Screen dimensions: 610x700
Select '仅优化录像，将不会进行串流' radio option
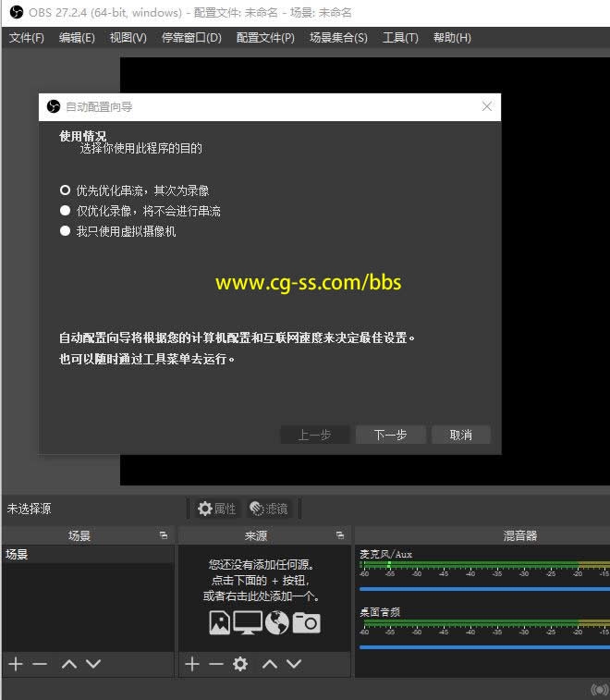66,211
